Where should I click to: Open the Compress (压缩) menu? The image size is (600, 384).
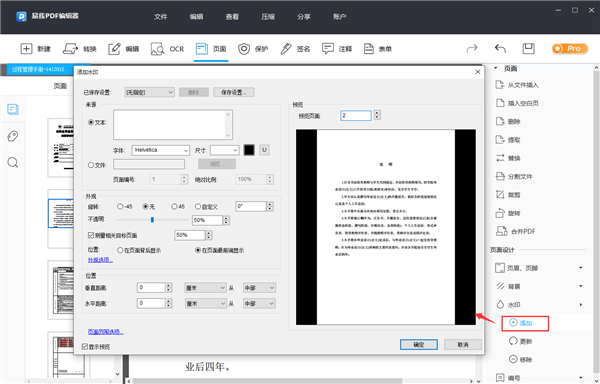click(268, 16)
